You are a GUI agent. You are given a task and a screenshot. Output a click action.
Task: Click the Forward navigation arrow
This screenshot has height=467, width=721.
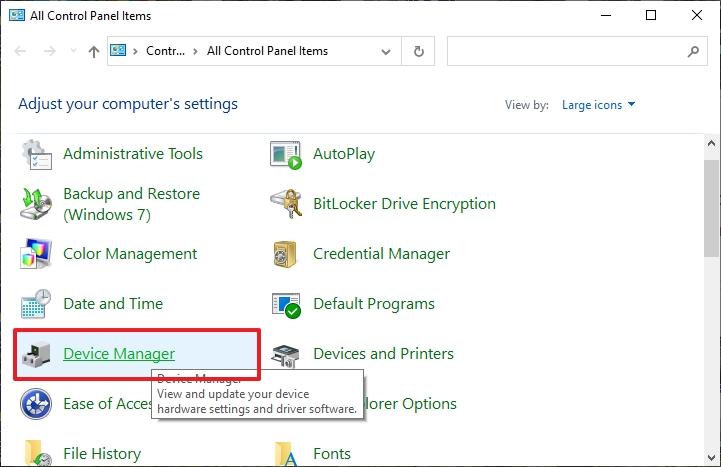(50, 51)
